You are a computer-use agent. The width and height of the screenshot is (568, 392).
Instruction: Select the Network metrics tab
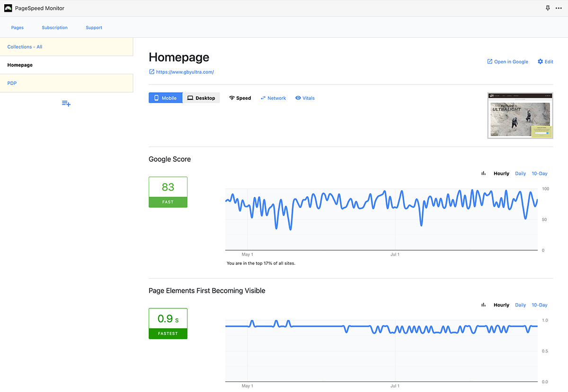273,98
